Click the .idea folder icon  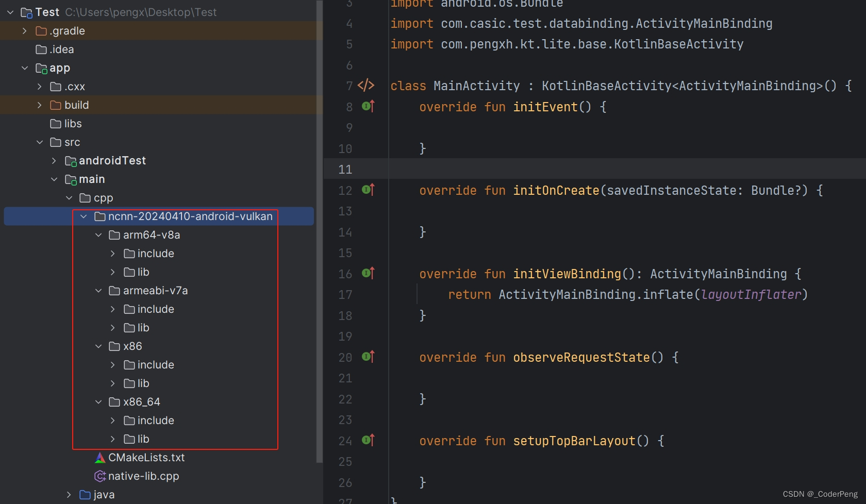[41, 49]
